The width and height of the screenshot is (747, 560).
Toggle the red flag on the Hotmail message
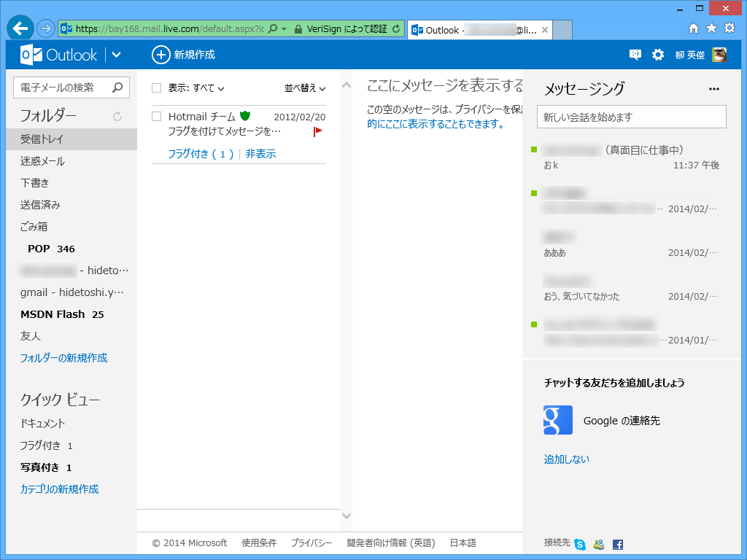tap(317, 131)
